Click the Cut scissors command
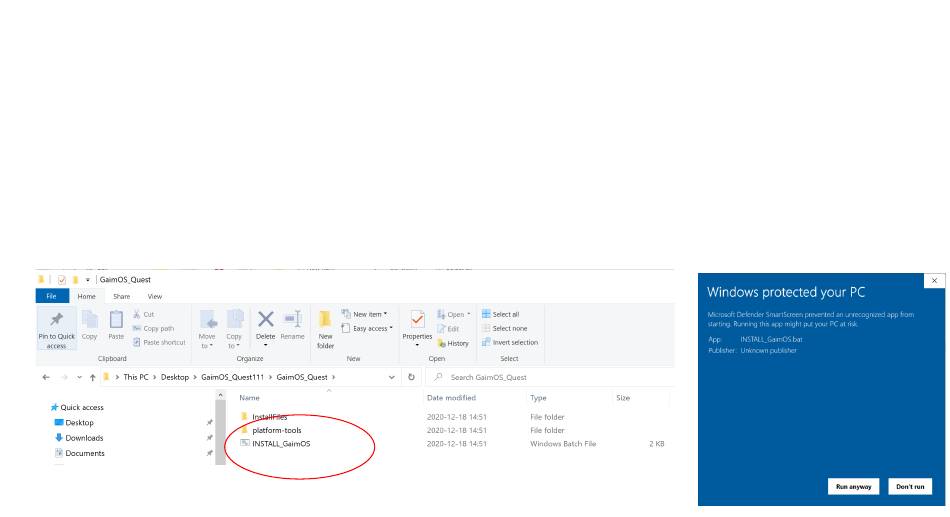Viewport: 950px width, 517px height. pyautogui.click(x=144, y=314)
